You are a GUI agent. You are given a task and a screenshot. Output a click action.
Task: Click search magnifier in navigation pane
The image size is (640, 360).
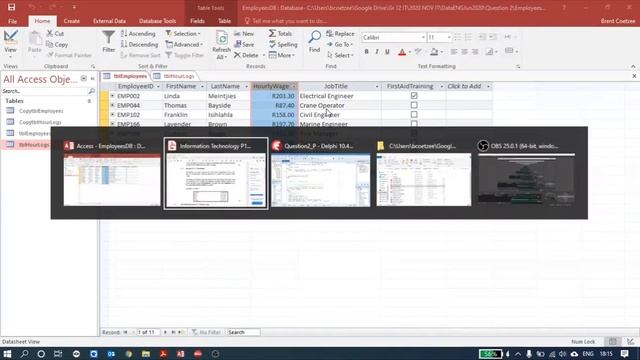pyautogui.click(x=91, y=91)
